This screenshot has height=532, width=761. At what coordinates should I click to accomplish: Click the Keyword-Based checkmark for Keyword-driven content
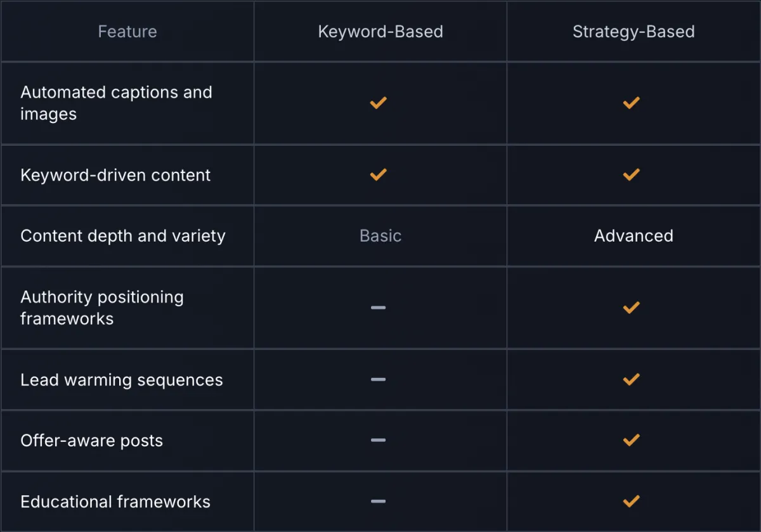(379, 174)
